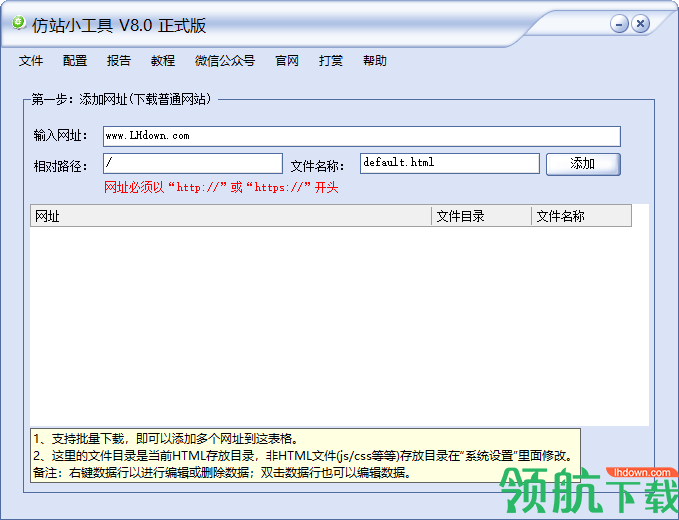
Task: Click the note line starting with 2、这里的文件目录
Action: (304, 455)
